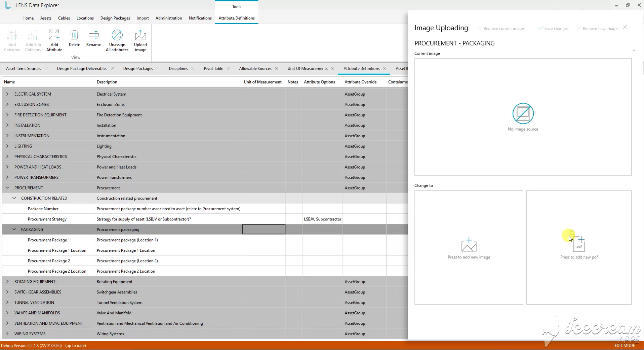Expand FIRE DETECTION EQUIPMENT category

pos(7,115)
